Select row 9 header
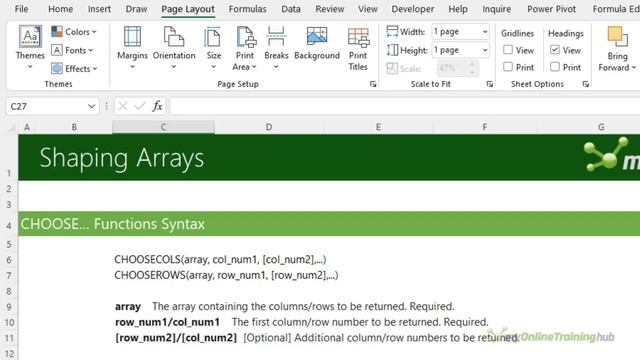Viewport: 640px width, 360px height. point(9,307)
